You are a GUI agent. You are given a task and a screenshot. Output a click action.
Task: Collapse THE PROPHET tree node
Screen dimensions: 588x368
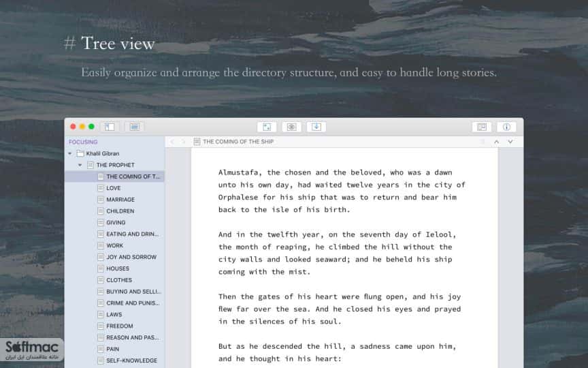(80, 165)
